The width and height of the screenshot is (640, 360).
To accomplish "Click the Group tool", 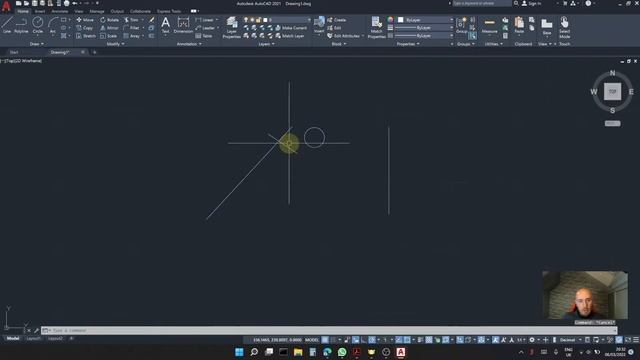I will tap(461, 24).
